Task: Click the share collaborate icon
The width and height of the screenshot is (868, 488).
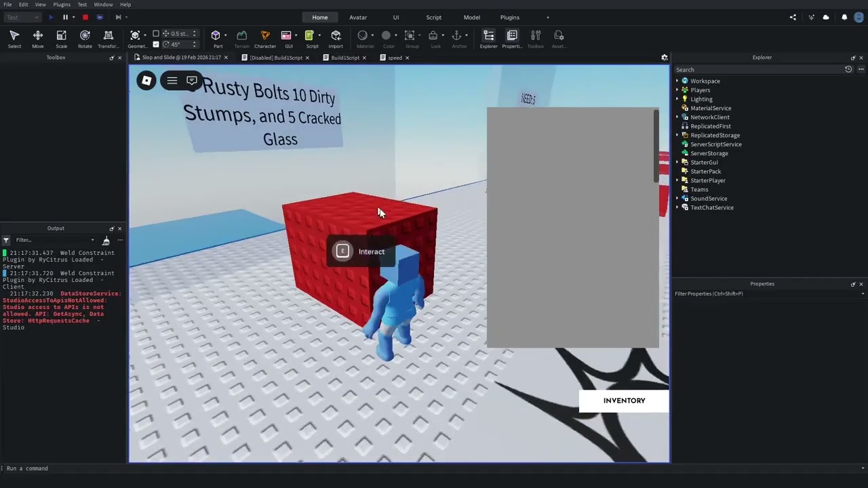Action: pos(793,17)
